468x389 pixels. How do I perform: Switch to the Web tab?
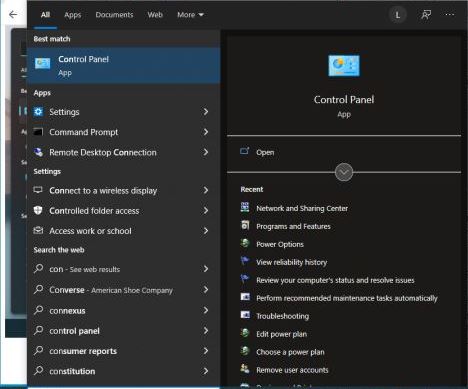pyautogui.click(x=155, y=15)
